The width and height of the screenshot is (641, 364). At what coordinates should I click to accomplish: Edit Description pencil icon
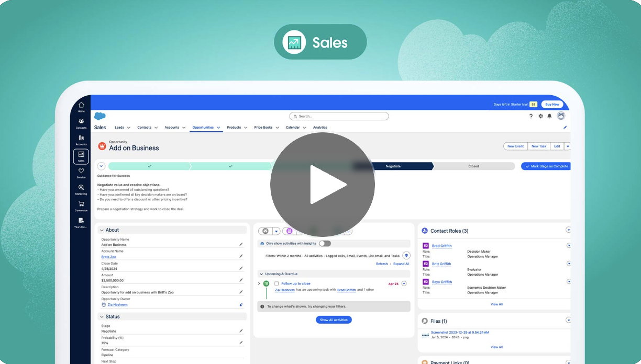241,292
